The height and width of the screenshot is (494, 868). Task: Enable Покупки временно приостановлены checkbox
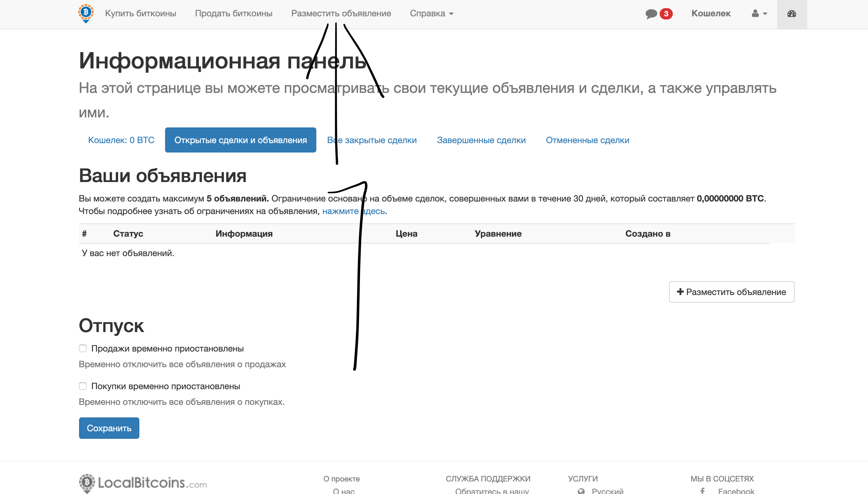(x=83, y=386)
